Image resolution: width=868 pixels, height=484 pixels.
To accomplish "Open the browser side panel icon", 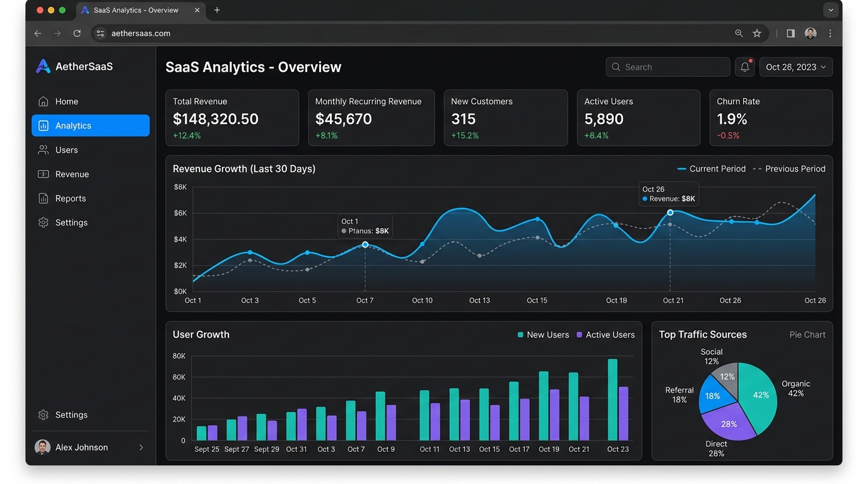I will (x=790, y=33).
